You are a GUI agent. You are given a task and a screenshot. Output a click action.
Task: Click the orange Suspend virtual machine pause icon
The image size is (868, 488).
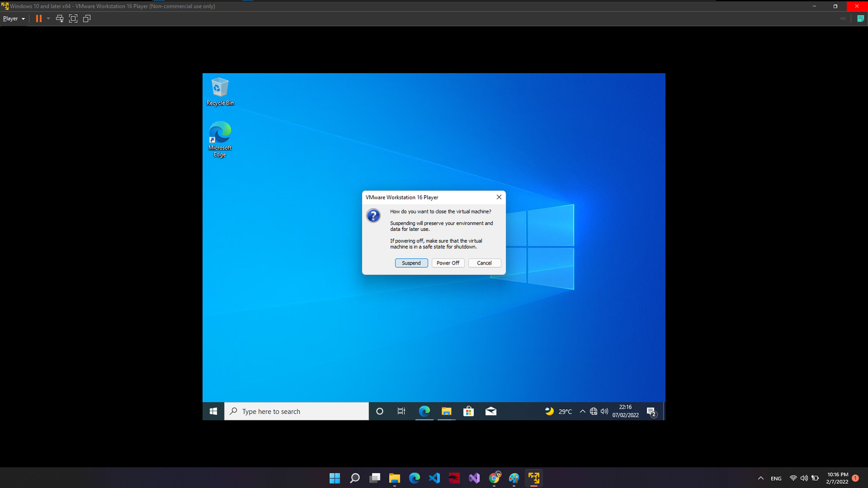click(x=38, y=18)
